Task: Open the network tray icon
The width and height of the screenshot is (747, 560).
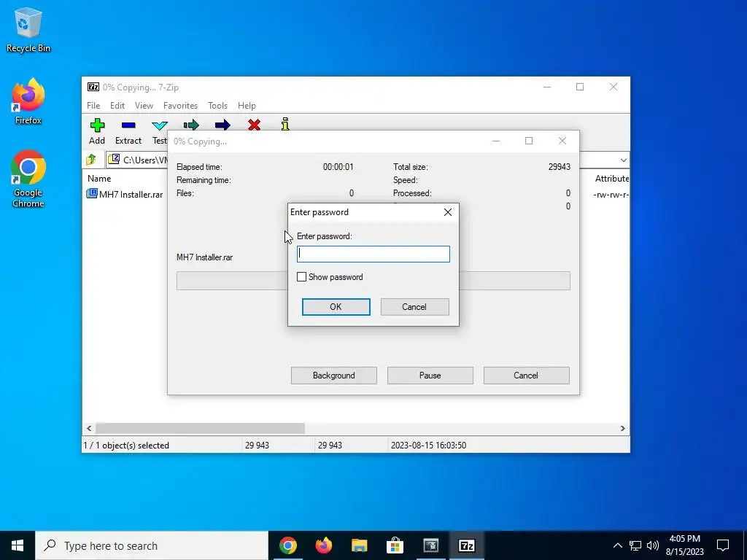Action: (635, 545)
